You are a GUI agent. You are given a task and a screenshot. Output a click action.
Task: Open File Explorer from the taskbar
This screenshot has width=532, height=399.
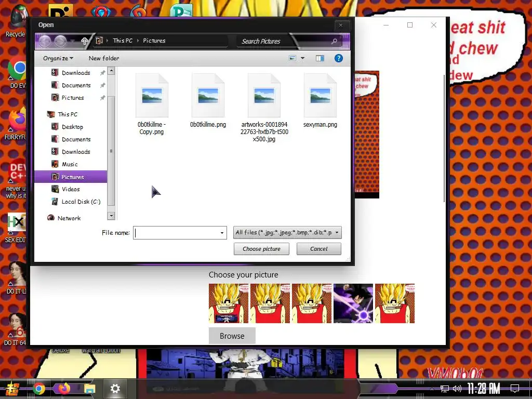(x=89, y=389)
